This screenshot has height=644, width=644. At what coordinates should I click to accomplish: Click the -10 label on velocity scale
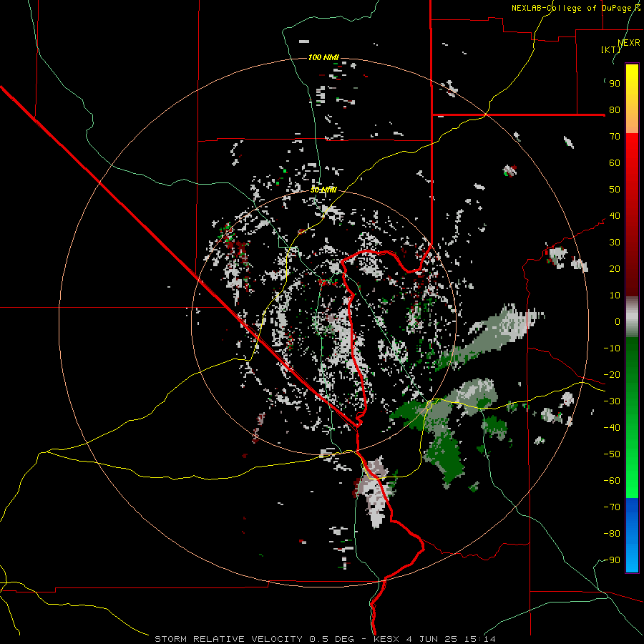612,348
